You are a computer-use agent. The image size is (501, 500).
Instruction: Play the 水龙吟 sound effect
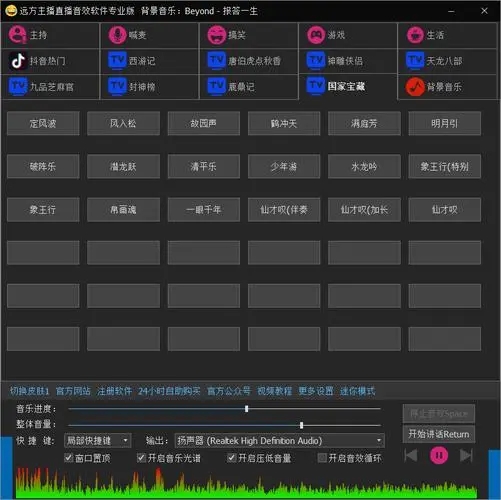364,166
